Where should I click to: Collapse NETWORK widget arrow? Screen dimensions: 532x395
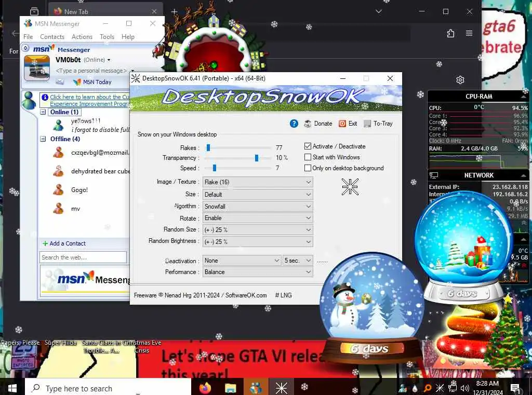pos(523,175)
